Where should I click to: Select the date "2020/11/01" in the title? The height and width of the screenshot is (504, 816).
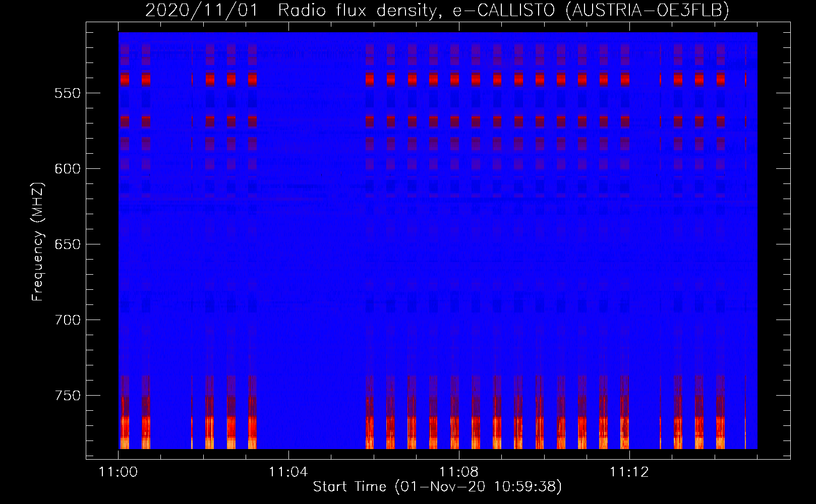pyautogui.click(x=202, y=10)
